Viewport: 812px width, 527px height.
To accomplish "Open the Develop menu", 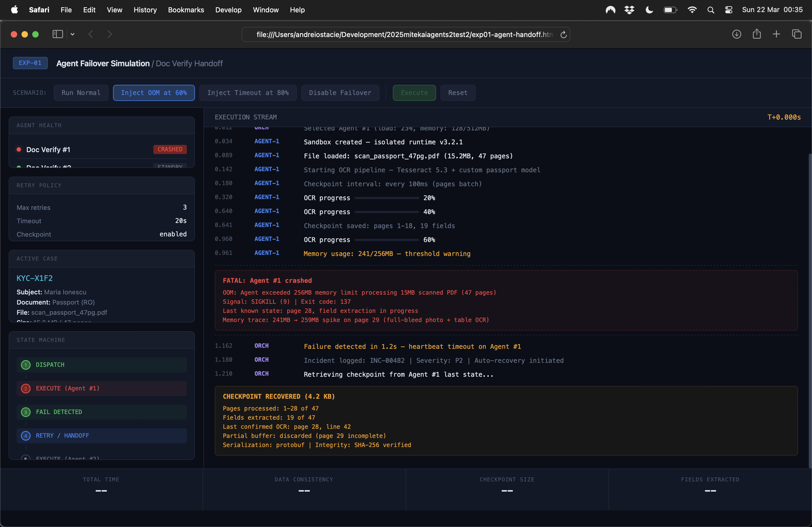I will (228, 10).
